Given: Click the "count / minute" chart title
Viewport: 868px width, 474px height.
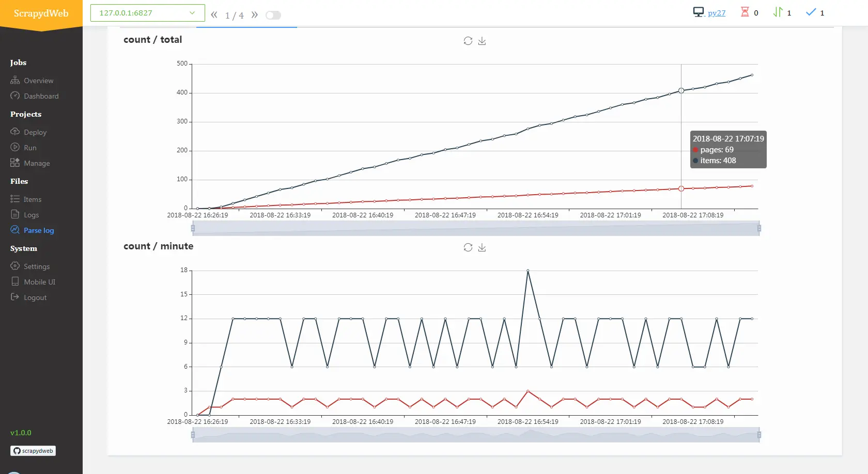Looking at the screenshot, I should pos(159,246).
